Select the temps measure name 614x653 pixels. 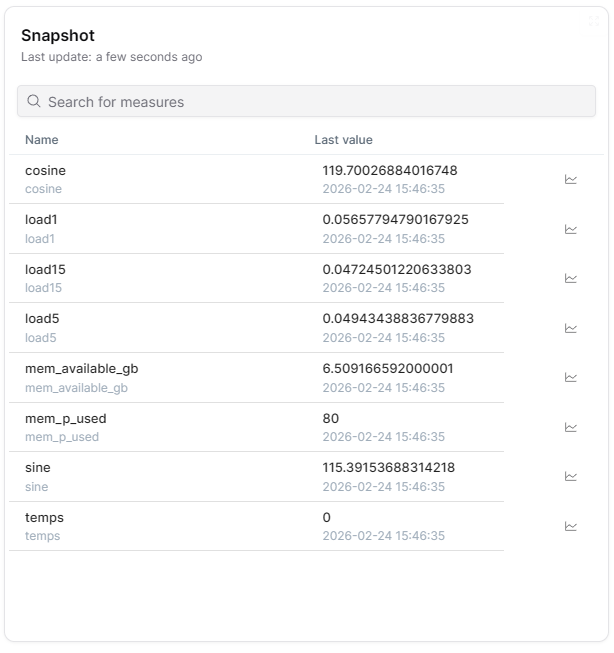coord(44,518)
